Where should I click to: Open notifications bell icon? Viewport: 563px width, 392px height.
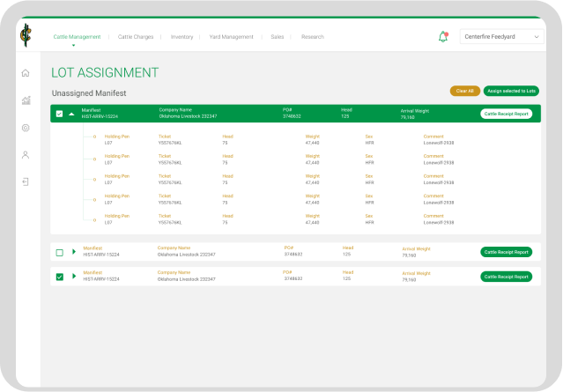tap(443, 37)
